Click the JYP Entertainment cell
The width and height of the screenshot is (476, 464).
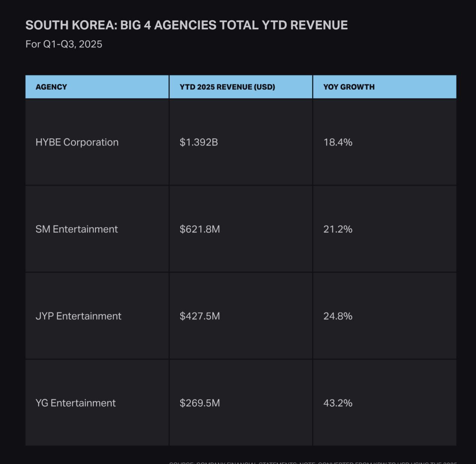(x=78, y=316)
